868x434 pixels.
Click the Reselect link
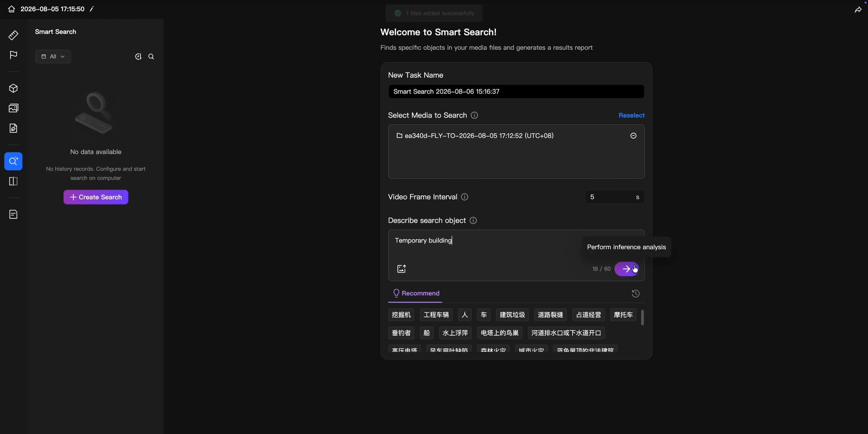coord(631,115)
